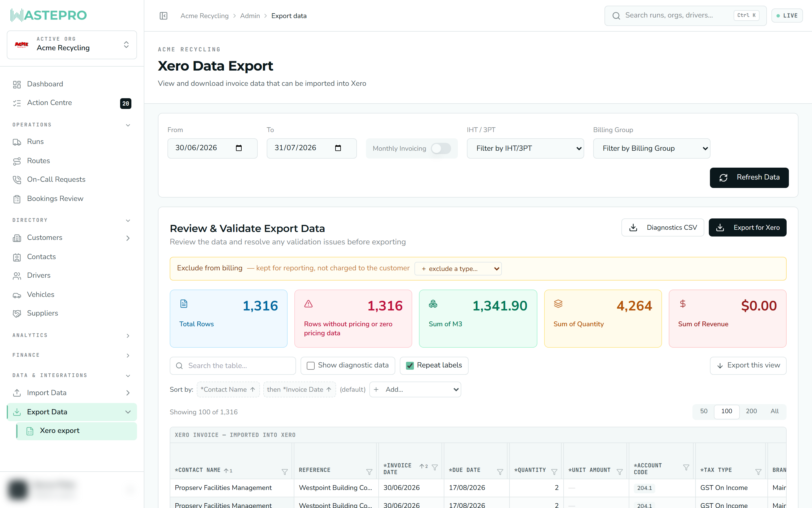
Task: Click the Runs truck icon
Action: coord(17,142)
